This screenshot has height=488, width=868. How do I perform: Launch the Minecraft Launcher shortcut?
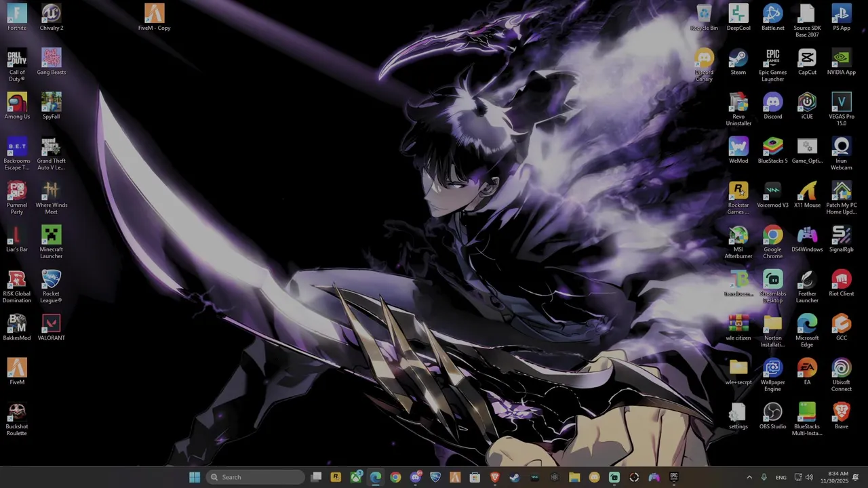pyautogui.click(x=52, y=242)
